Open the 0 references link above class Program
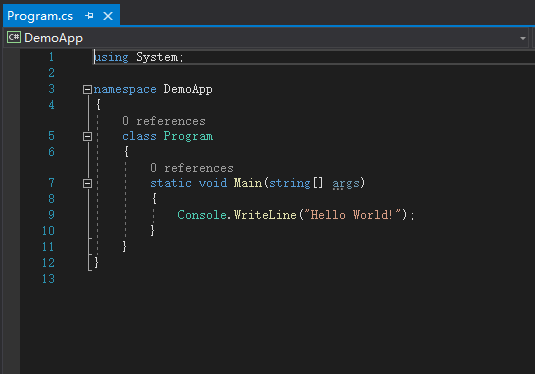535x374 pixels. pyautogui.click(x=164, y=121)
